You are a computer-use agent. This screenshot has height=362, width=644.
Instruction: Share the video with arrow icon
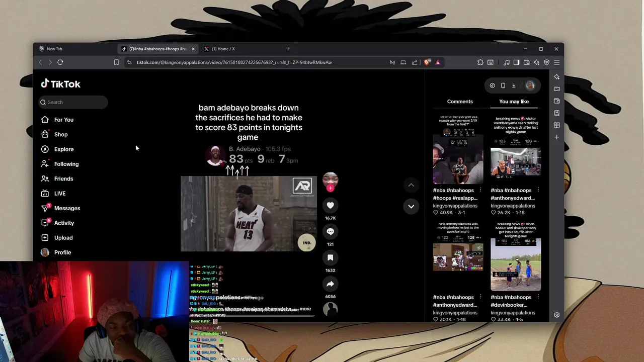point(330,284)
